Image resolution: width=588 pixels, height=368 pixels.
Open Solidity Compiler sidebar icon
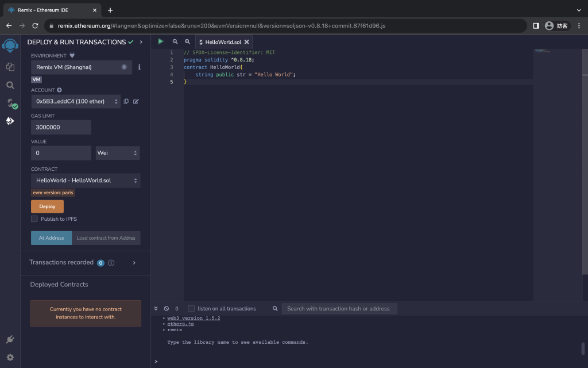11,103
